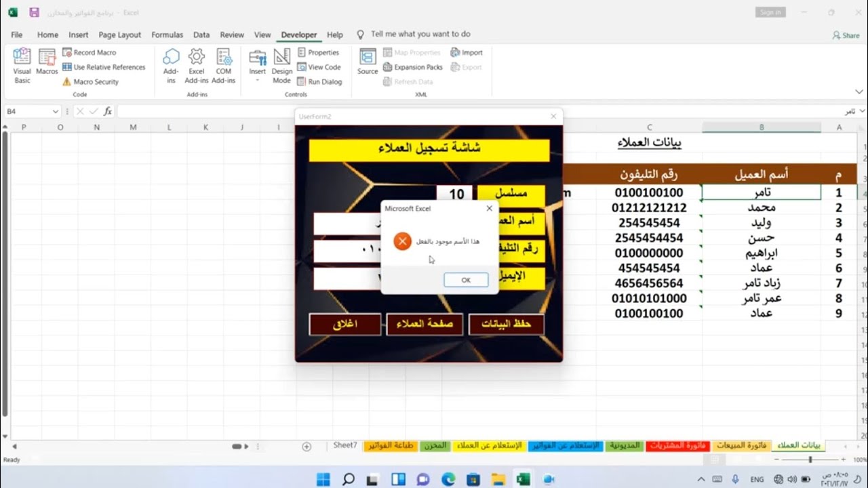Open XML Expansion Packs
The height and width of the screenshot is (488, 868).
tap(413, 67)
